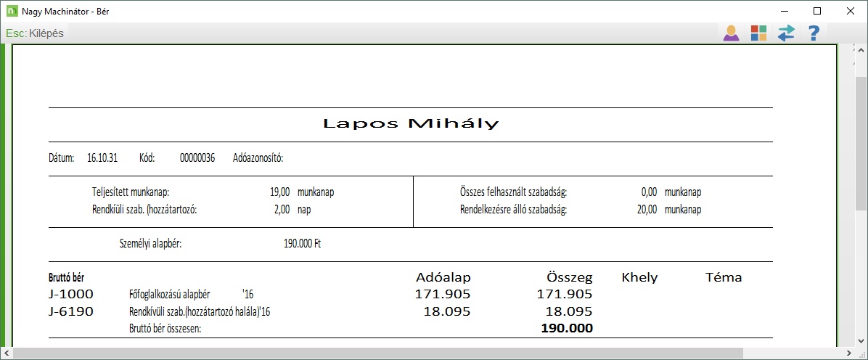Click the vertical scrollbar up arrow

pyautogui.click(x=861, y=50)
